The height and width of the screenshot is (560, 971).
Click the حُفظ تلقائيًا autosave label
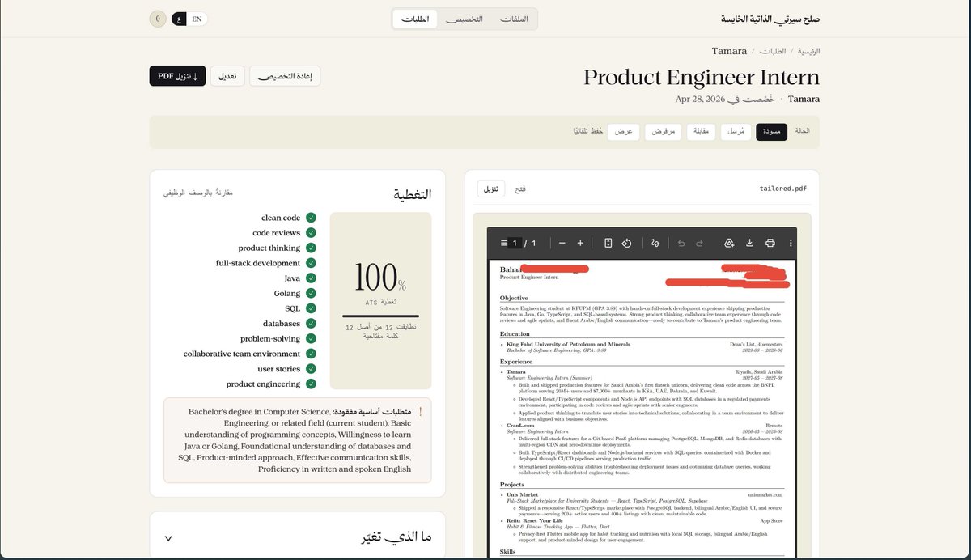[588, 131]
